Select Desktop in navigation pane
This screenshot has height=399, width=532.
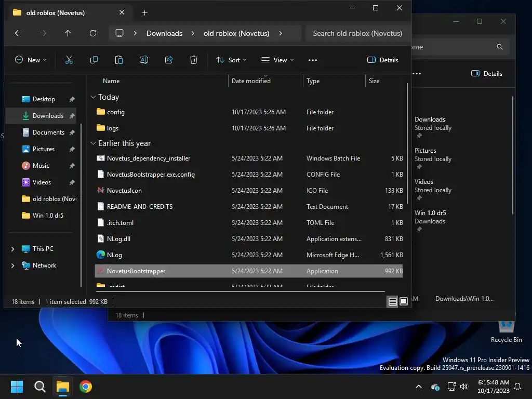[x=44, y=99]
